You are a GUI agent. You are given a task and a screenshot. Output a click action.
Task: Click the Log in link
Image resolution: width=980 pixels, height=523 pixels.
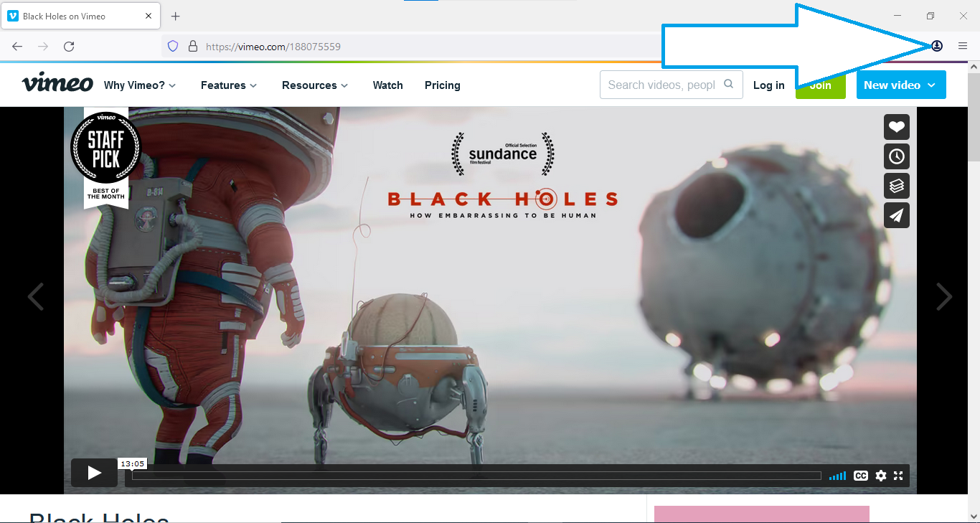(769, 85)
